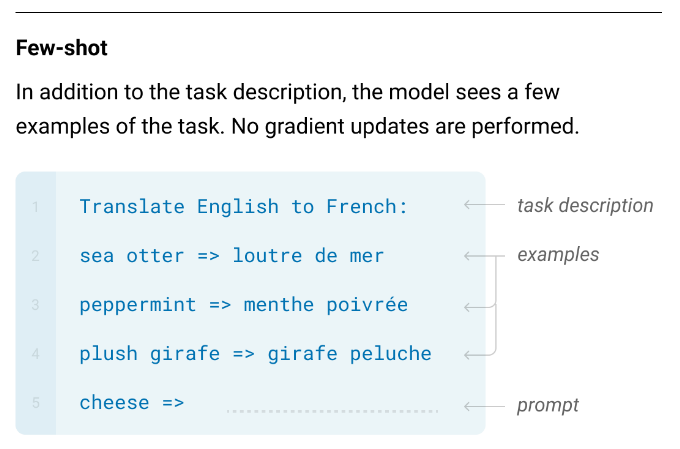Select the "task description" annotation label

(x=585, y=206)
